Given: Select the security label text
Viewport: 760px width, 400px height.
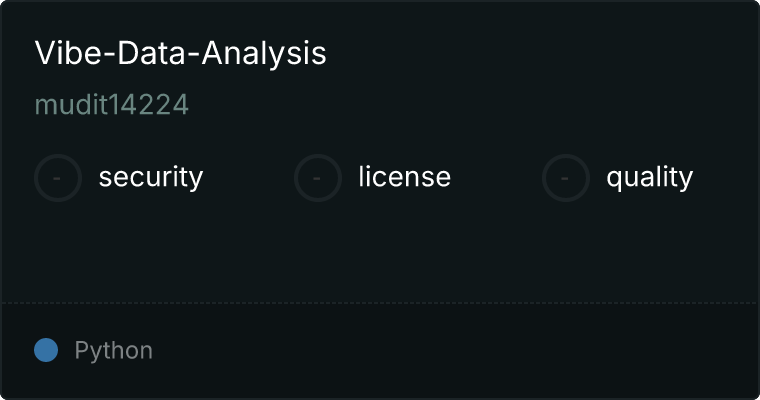Looking at the screenshot, I should [x=151, y=177].
